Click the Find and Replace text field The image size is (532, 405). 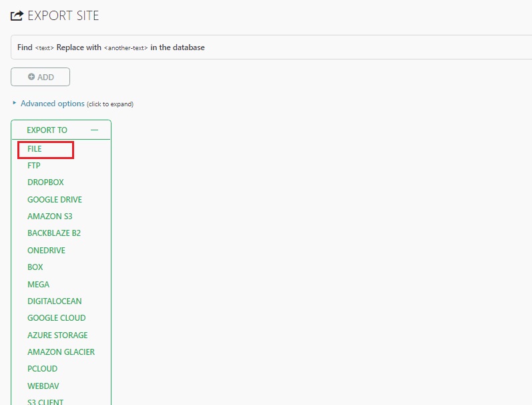[272, 47]
